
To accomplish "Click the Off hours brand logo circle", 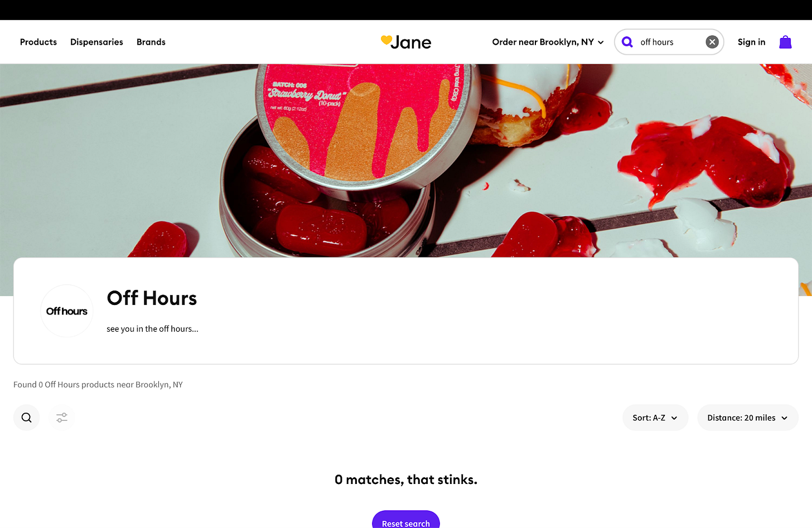I will 67,311.
